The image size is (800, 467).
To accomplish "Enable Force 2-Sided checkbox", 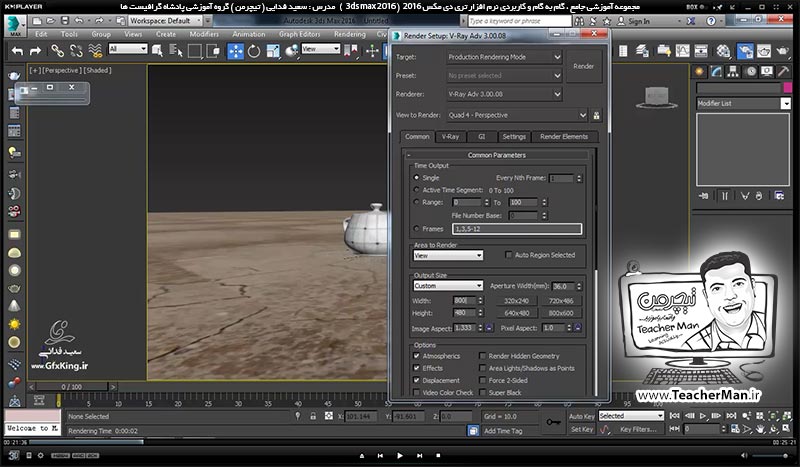I will pyautogui.click(x=482, y=380).
